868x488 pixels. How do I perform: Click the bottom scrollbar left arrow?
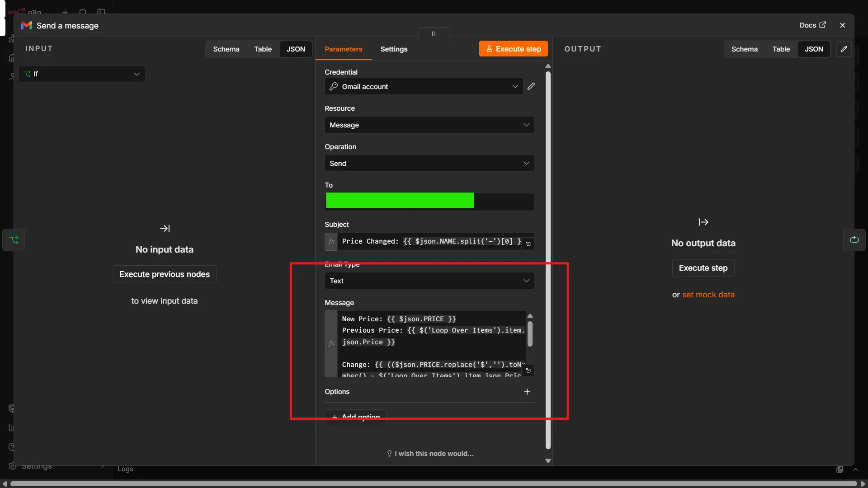click(5, 484)
